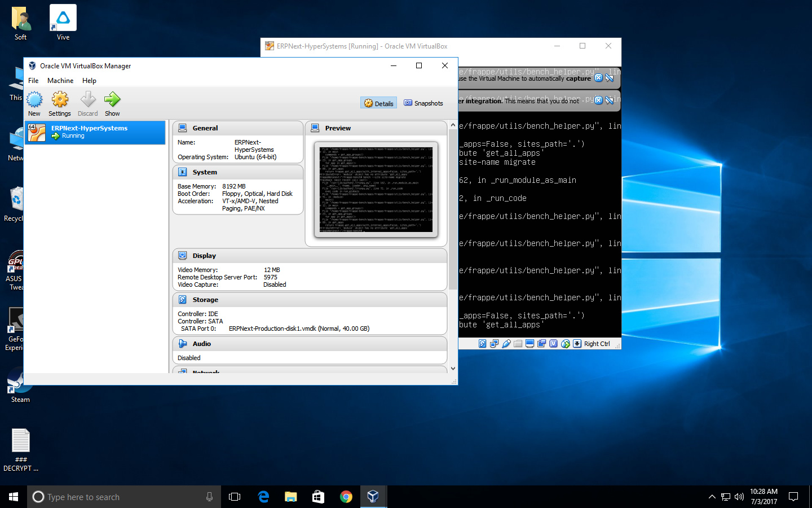The width and height of the screenshot is (812, 508).
Task: Click keyboard capture arrow icon in VM status bar
Action: click(577, 344)
